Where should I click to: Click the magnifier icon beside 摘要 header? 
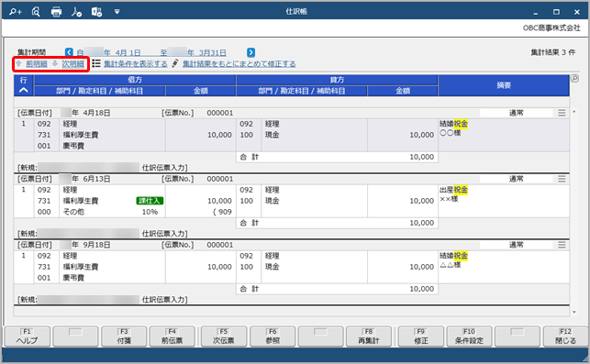click(574, 78)
